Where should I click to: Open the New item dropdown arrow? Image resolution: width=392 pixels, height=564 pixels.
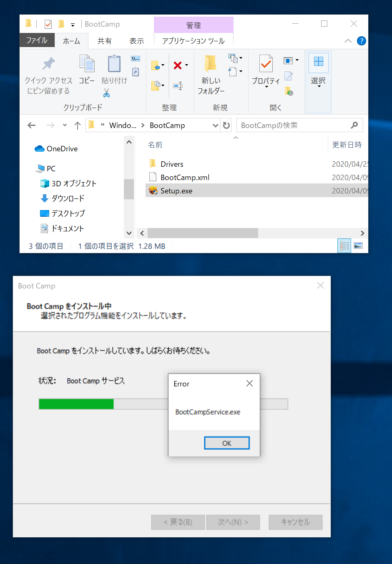241,58
